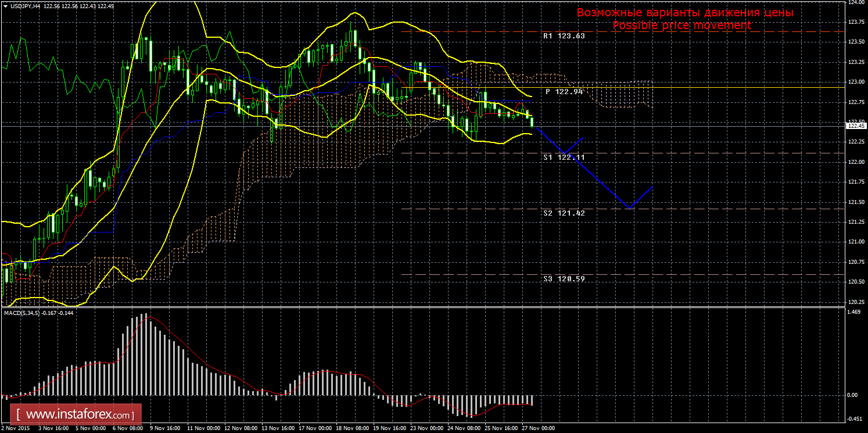Click the Russian red heading text line

[684, 12]
